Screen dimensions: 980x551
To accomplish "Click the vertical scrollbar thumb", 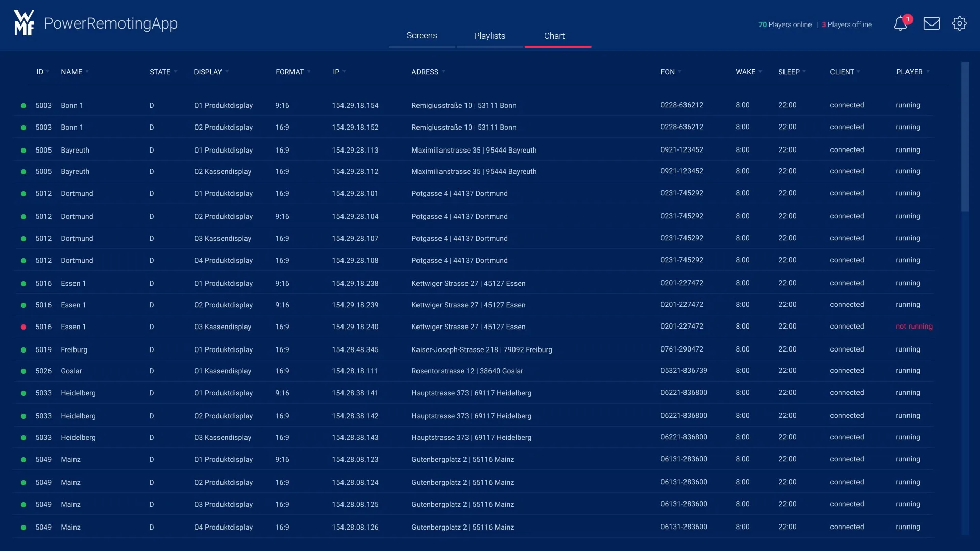I will (965, 137).
